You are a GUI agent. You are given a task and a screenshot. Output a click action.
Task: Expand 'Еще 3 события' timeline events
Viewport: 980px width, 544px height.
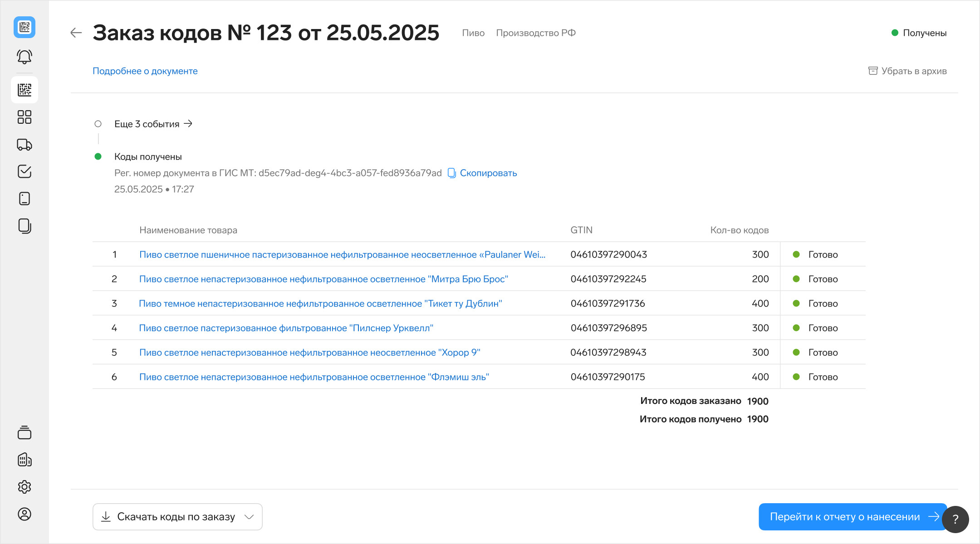(153, 124)
